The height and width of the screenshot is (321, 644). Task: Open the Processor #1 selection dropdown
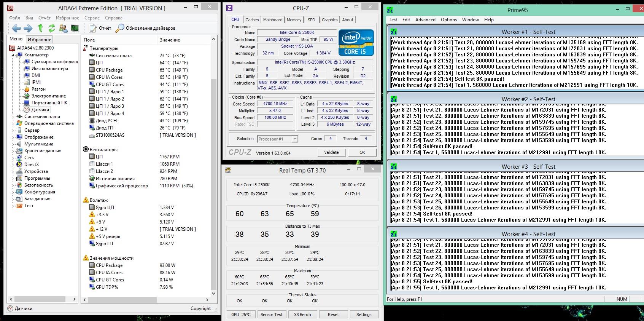[278, 139]
